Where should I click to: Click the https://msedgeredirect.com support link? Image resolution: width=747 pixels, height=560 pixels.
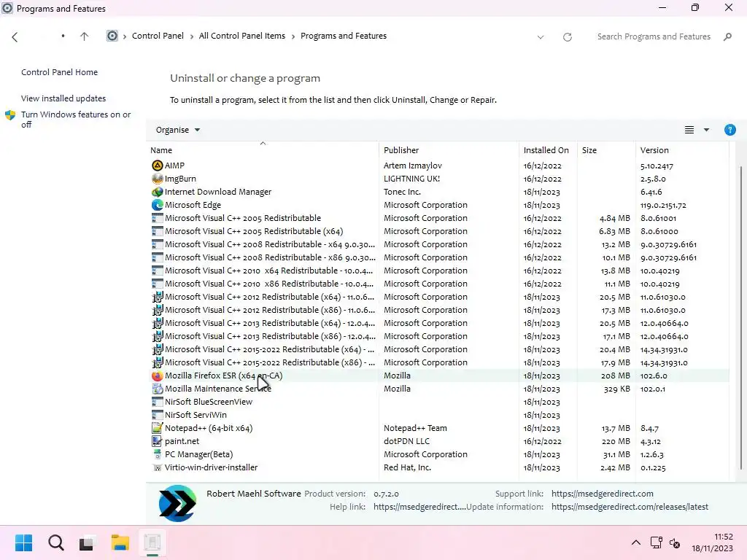(x=602, y=494)
